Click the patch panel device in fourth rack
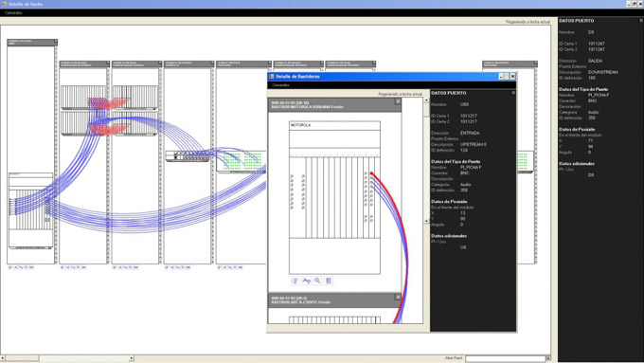 (188, 155)
